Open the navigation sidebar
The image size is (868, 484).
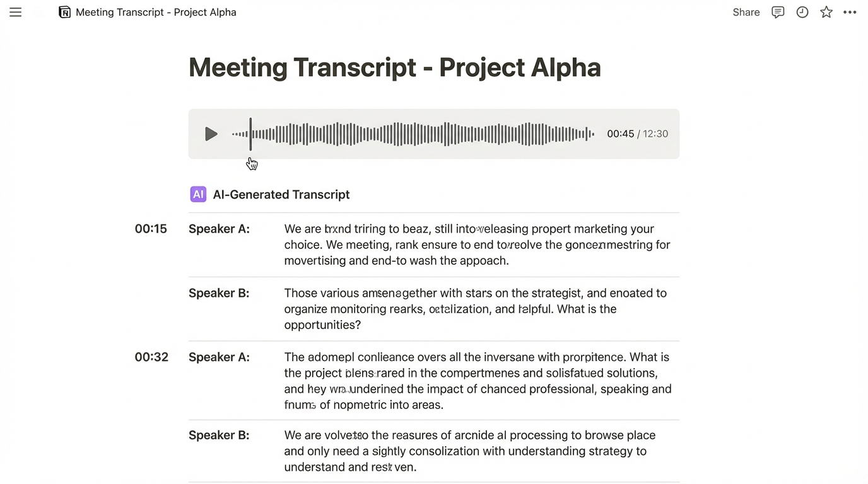click(15, 12)
